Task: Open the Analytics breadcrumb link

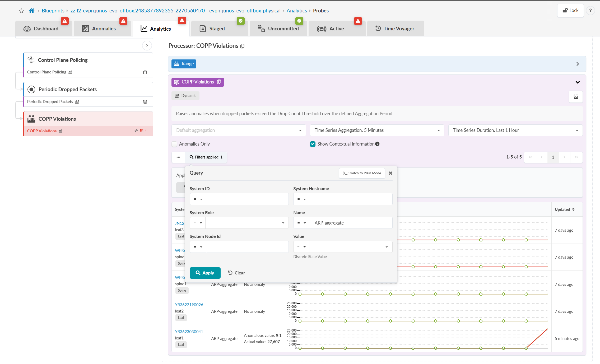Action: click(297, 11)
